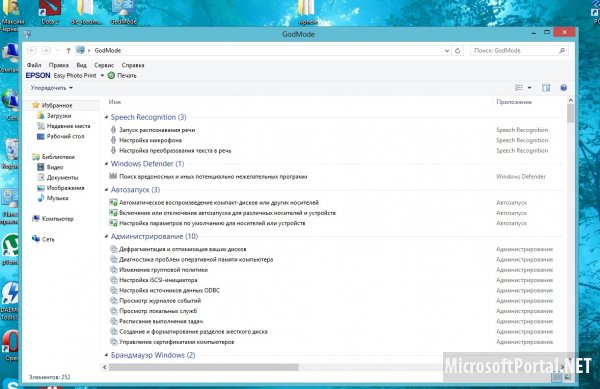
Task: Sort by the Приложение column header
Action: 514,102
